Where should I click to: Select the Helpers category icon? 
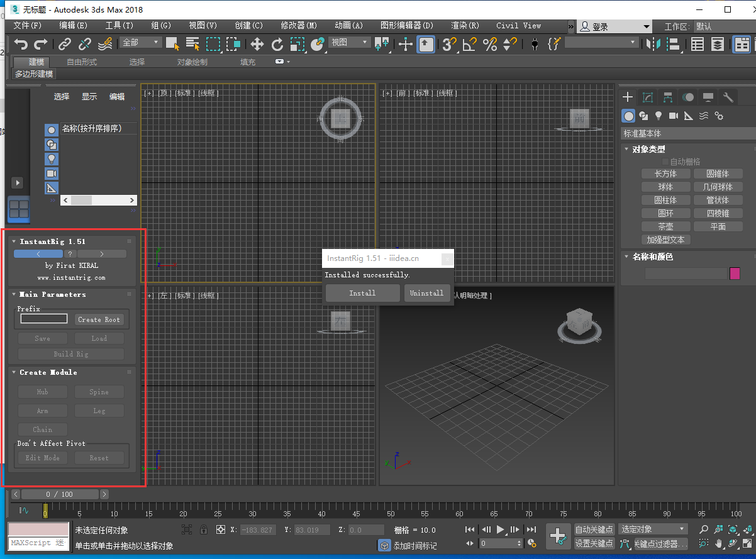point(689,116)
